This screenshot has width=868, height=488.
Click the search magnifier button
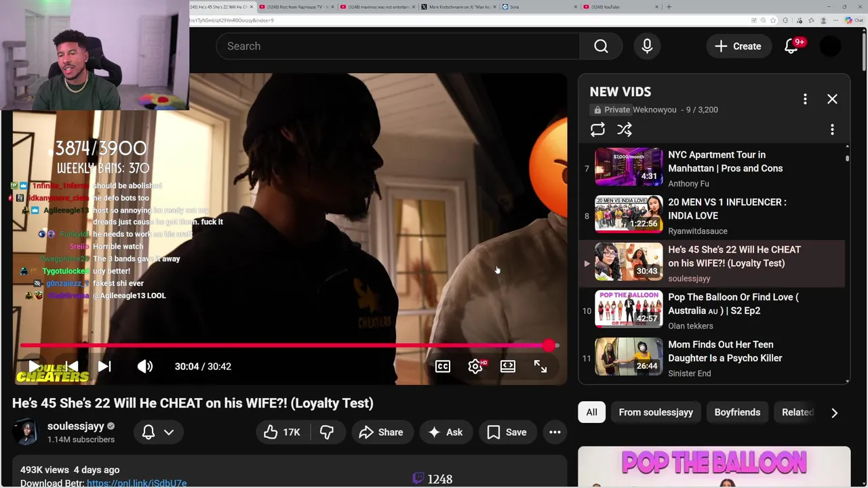[601, 46]
